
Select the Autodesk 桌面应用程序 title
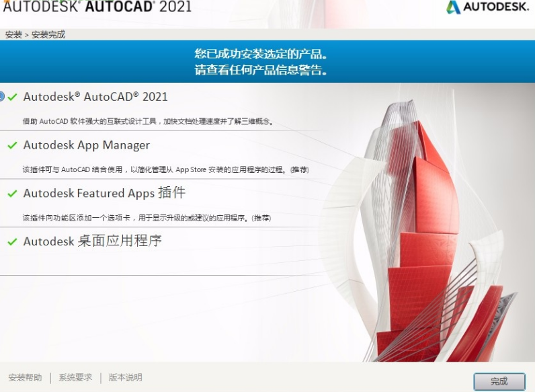tap(92, 241)
